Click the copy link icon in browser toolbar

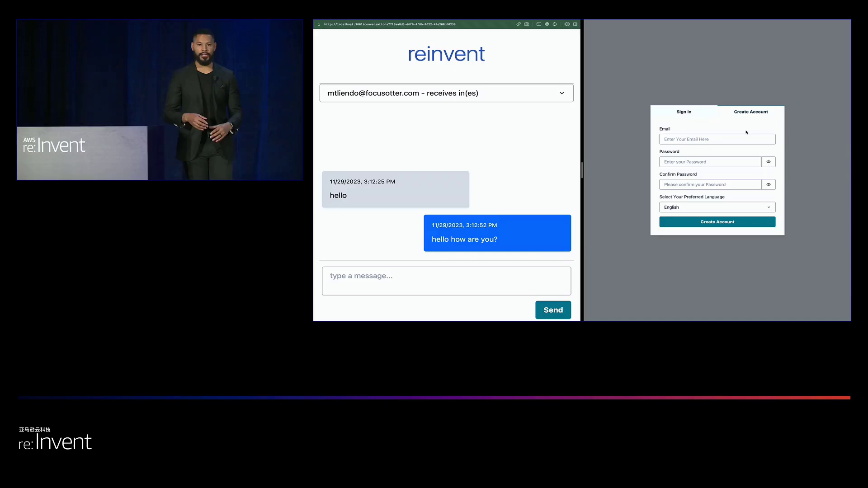pos(519,24)
